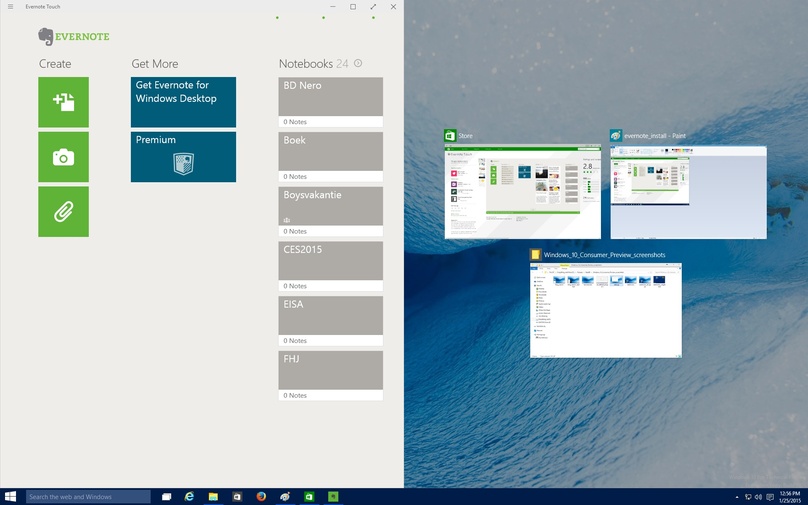Open the EISA notebook tile
This screenshot has width=808, height=505.
331,321
